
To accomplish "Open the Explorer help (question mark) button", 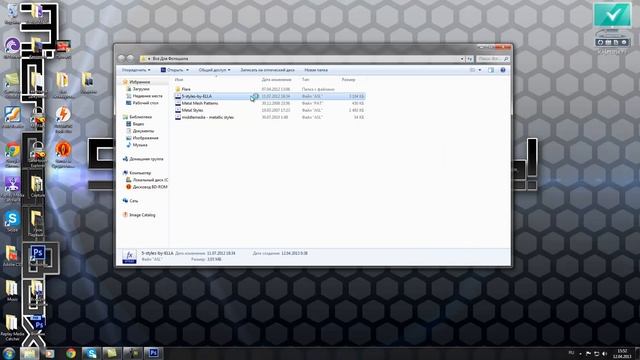I will [503, 70].
